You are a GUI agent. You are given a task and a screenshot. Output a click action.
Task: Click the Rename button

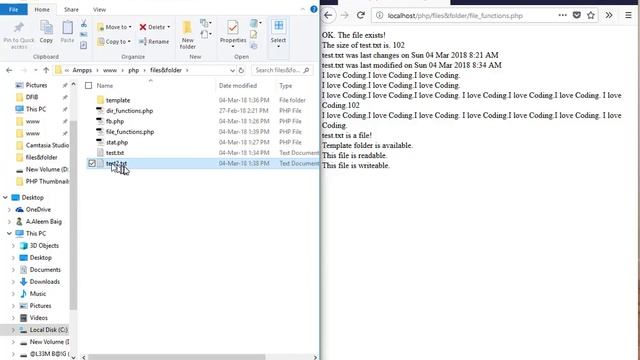(x=154, y=42)
